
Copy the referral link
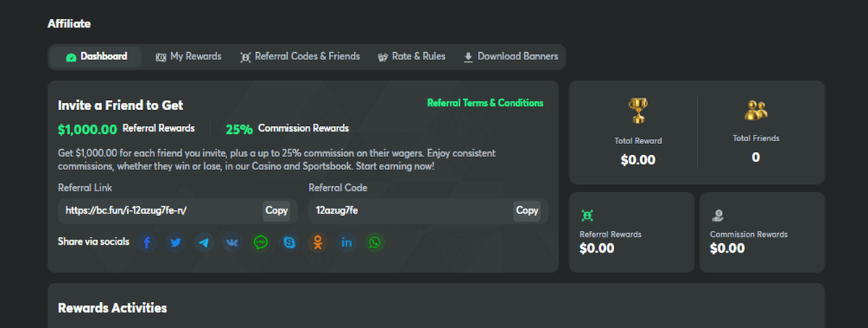click(276, 211)
